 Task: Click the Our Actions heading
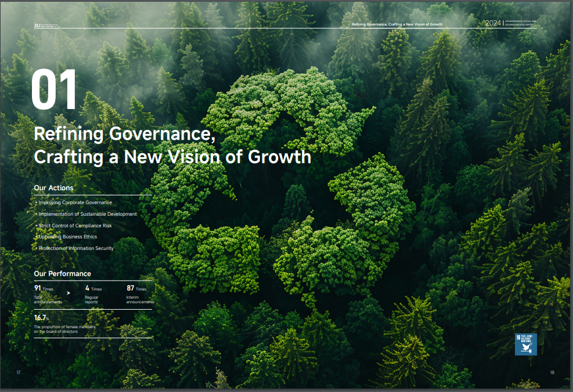click(54, 188)
